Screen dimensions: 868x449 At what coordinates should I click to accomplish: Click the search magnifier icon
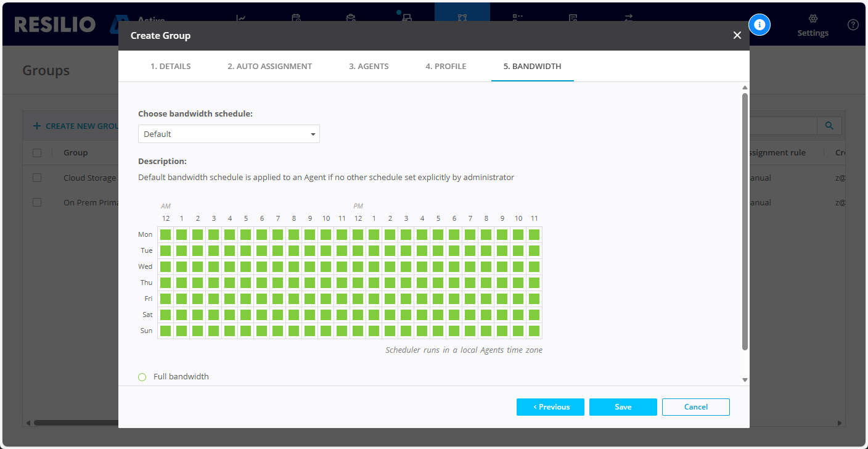[829, 126]
